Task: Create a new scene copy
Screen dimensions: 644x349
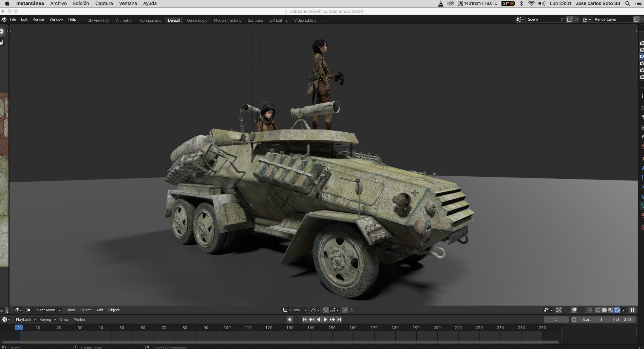Action: 570,19
